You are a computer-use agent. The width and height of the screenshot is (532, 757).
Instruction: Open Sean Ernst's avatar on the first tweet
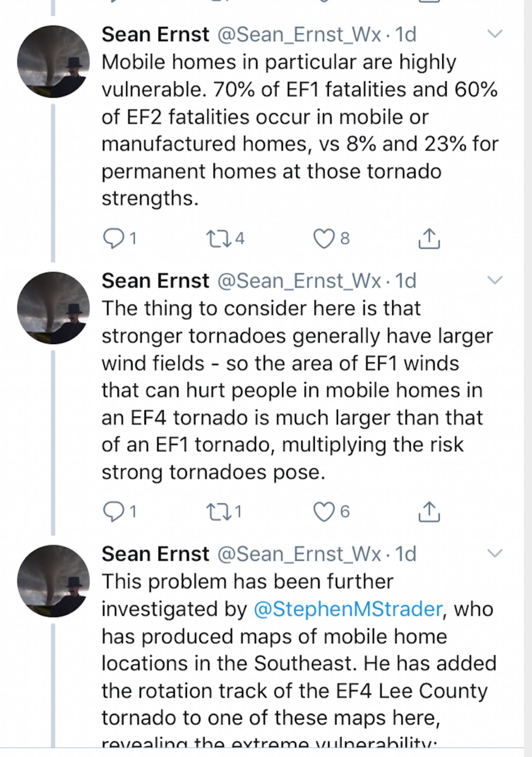point(53,62)
